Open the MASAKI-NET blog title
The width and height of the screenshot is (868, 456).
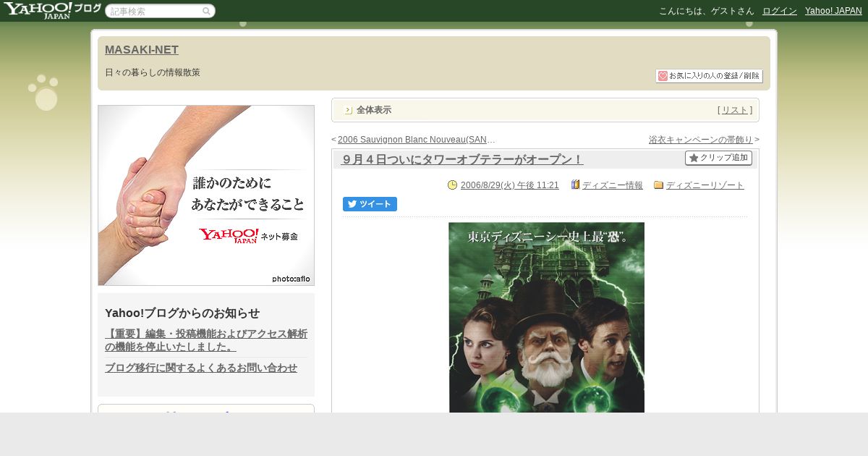pyautogui.click(x=142, y=49)
